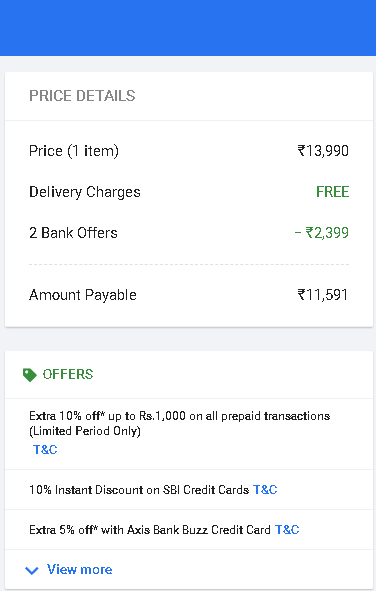Image resolution: width=376 pixels, height=591 pixels.
Task: Select the PRICE DETAILS heading
Action: 82,96
